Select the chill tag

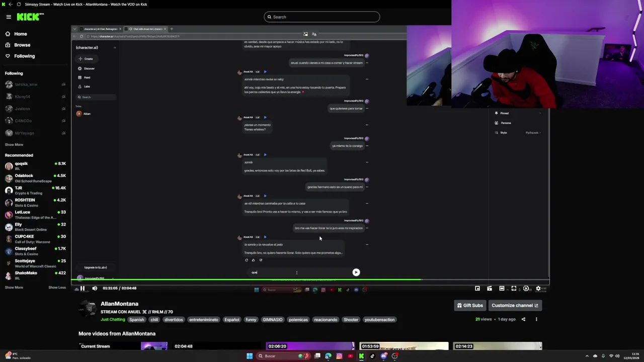click(154, 320)
